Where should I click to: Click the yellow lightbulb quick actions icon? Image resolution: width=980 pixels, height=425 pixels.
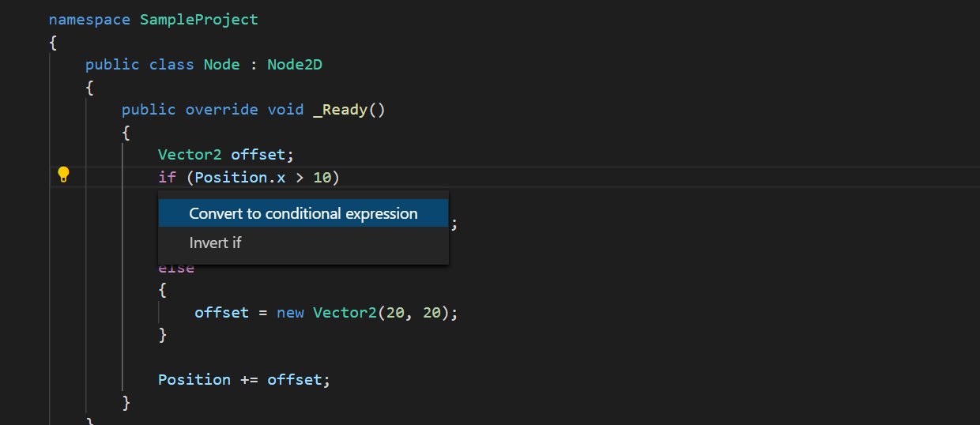pos(64,175)
